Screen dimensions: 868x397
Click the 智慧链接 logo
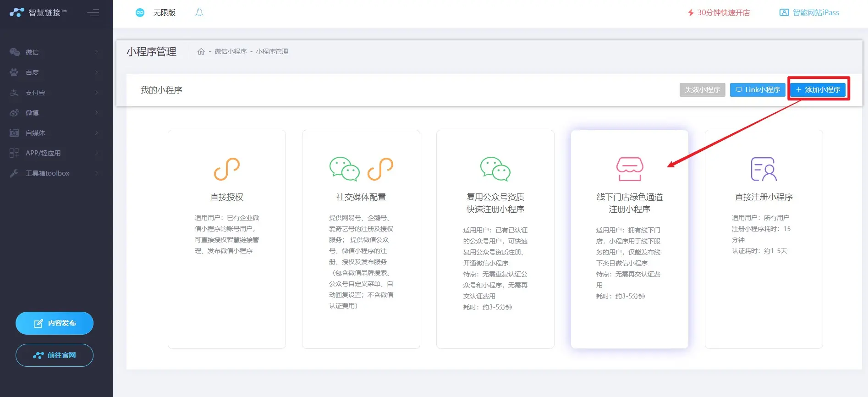click(x=38, y=12)
